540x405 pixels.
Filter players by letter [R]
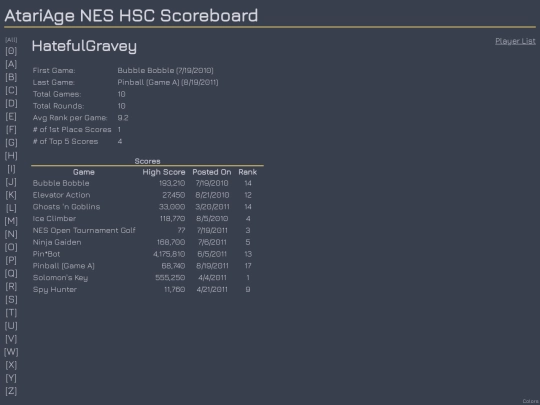pos(11,287)
